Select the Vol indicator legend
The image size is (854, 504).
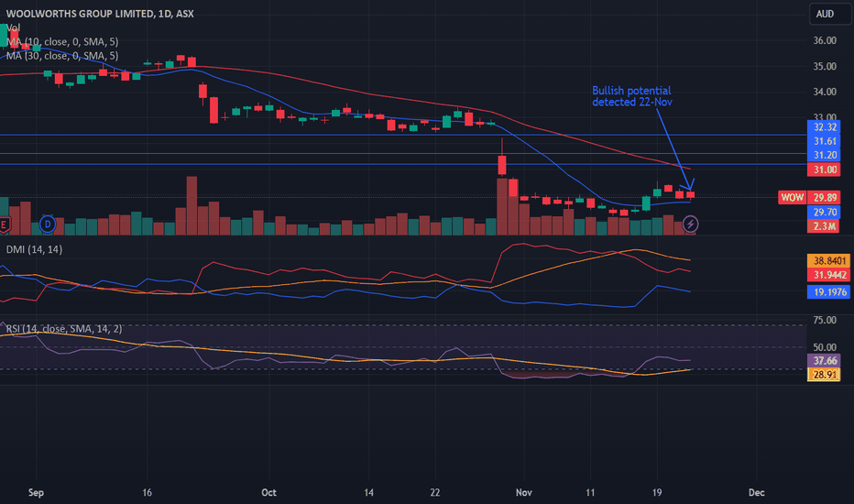click(x=13, y=27)
